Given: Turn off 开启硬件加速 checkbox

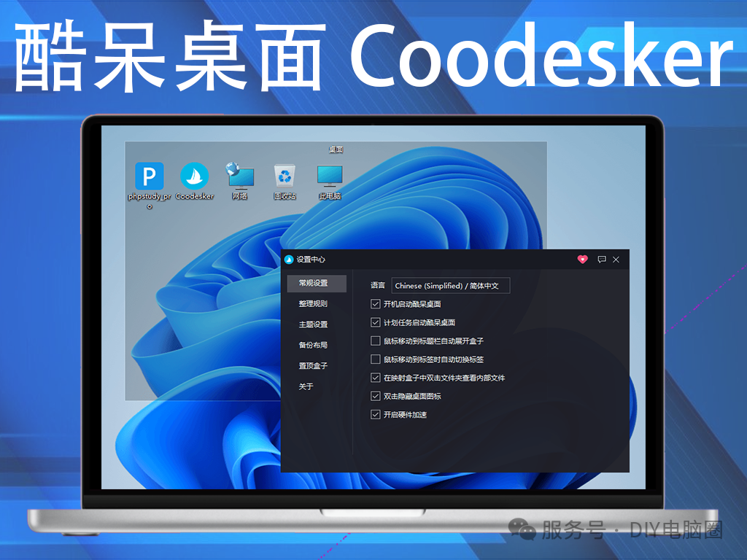Looking at the screenshot, I should [x=376, y=415].
